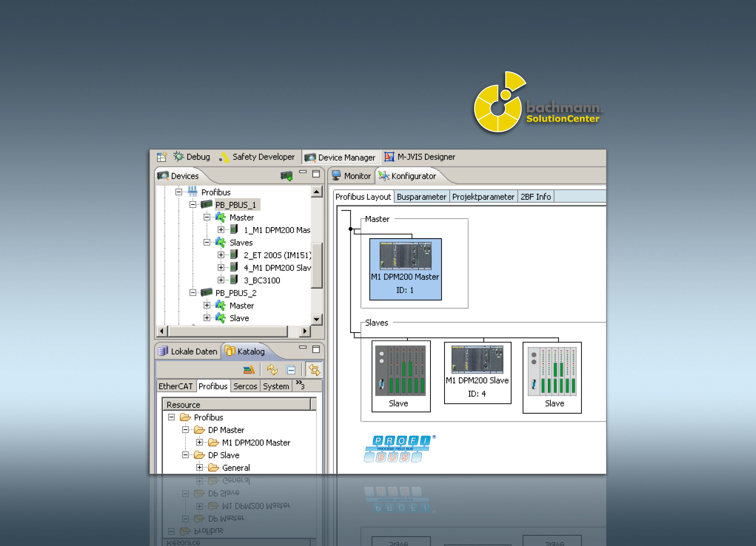Show hidden catalog tabs via chevron
Image resolution: width=756 pixels, height=546 pixels.
pos(300,385)
